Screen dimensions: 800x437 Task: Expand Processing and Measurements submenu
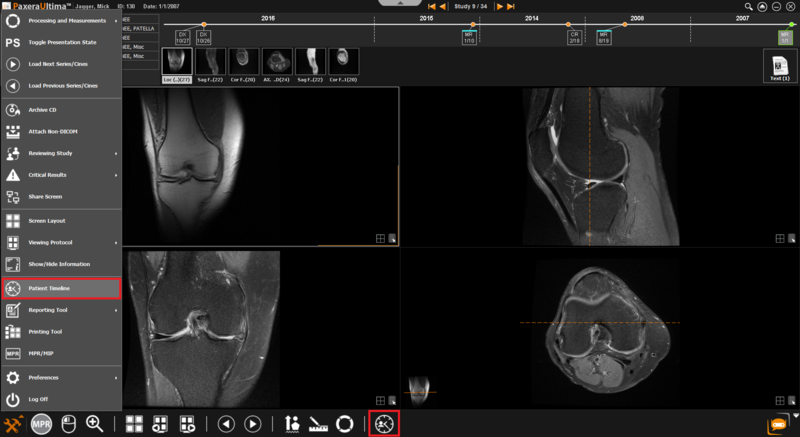click(60, 20)
